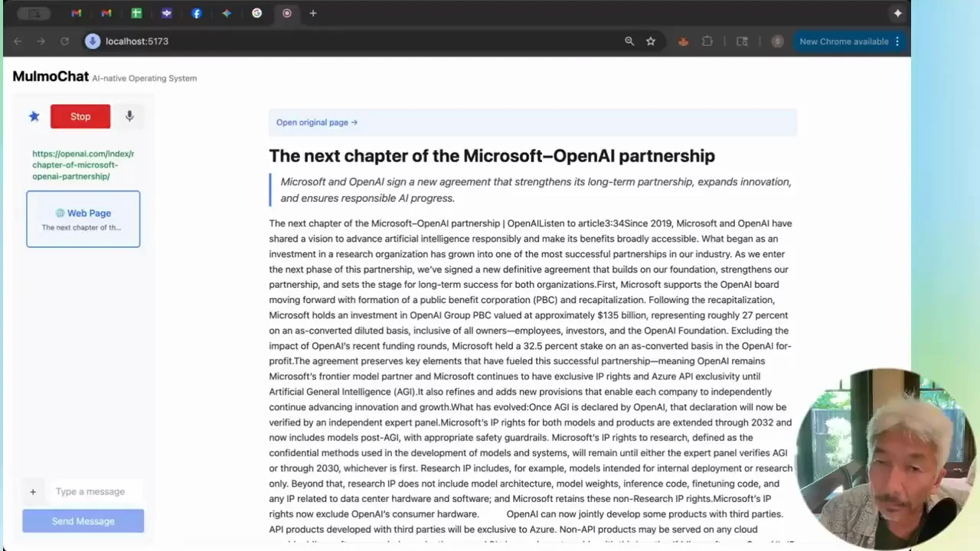Follow the Open original page link
The image size is (980, 551).
(x=317, y=122)
